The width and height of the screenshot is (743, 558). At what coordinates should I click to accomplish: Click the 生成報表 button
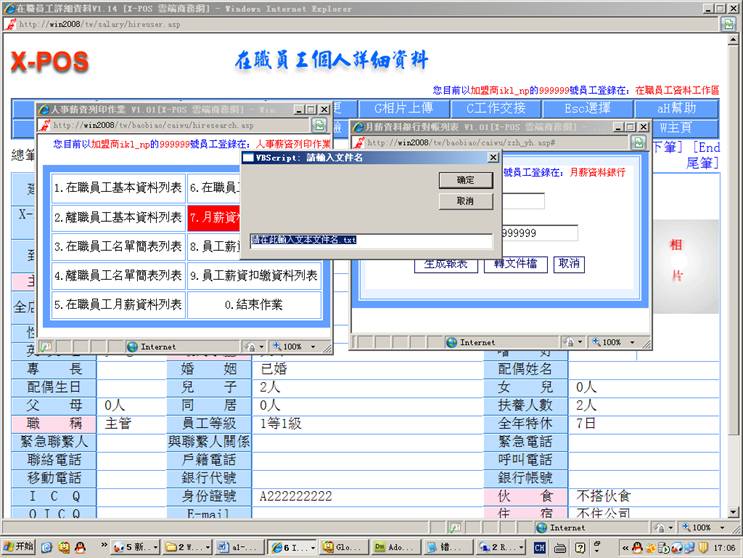tap(445, 264)
